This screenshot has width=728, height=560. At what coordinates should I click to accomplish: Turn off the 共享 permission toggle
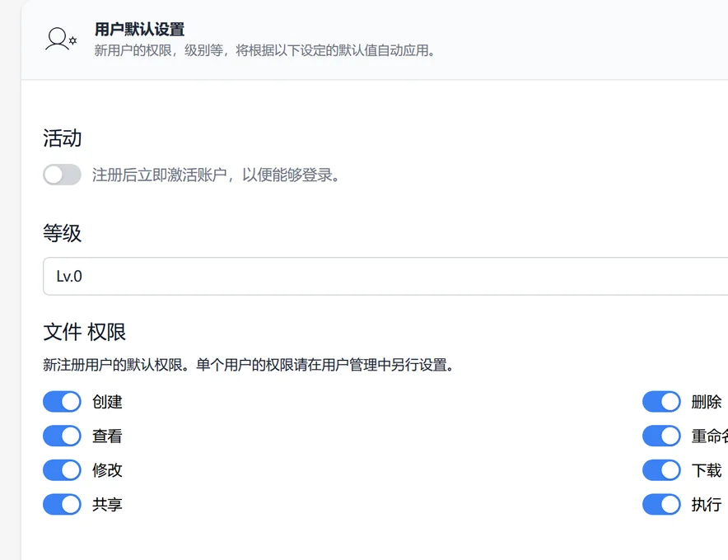(x=62, y=504)
